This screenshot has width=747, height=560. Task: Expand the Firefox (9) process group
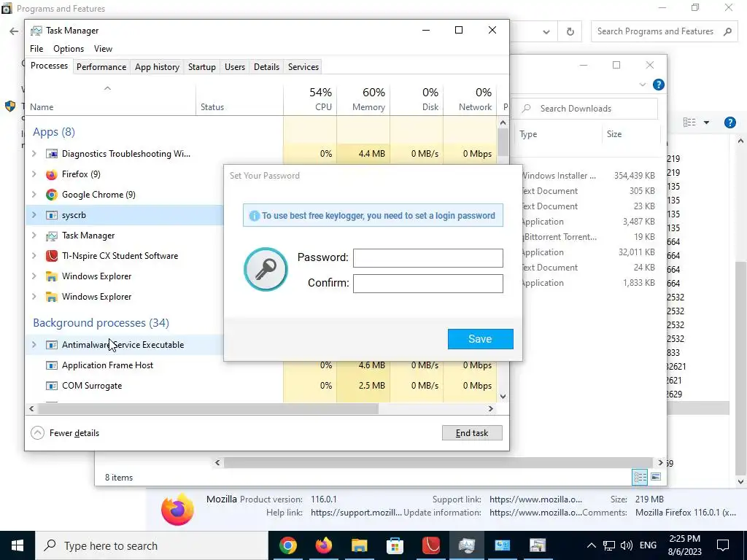coord(34,174)
